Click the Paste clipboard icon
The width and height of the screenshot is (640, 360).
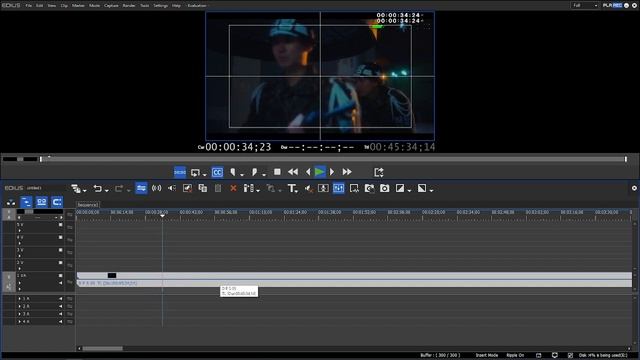tap(218, 188)
